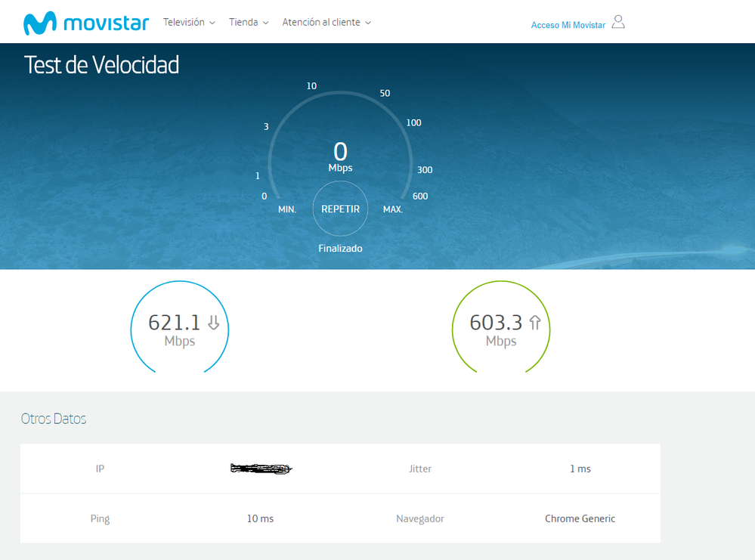Click the 603.3 Mbps upload circle
The image size is (755, 560).
point(501,330)
